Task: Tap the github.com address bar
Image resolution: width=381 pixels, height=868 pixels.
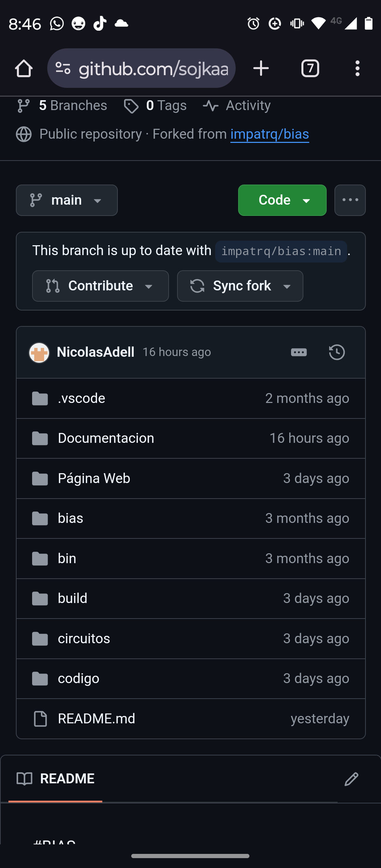Action: pyautogui.click(x=141, y=68)
